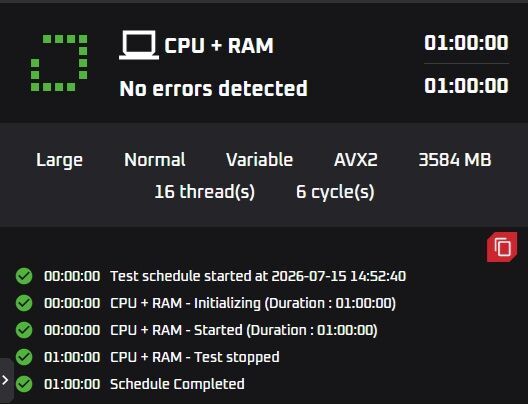Click the upper 01:00:00 elapsed timer
Image resolution: width=528 pixels, height=404 pixels.
(466, 43)
